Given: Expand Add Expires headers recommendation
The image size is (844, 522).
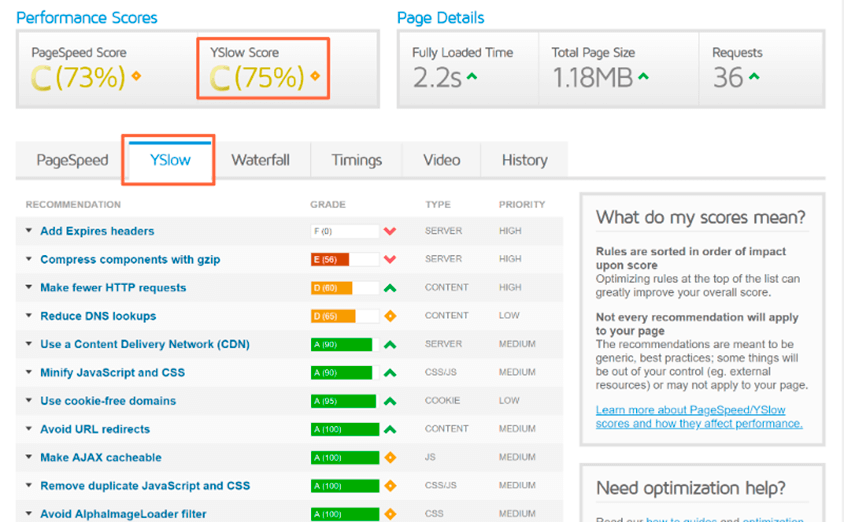Looking at the screenshot, I should 29,230.
